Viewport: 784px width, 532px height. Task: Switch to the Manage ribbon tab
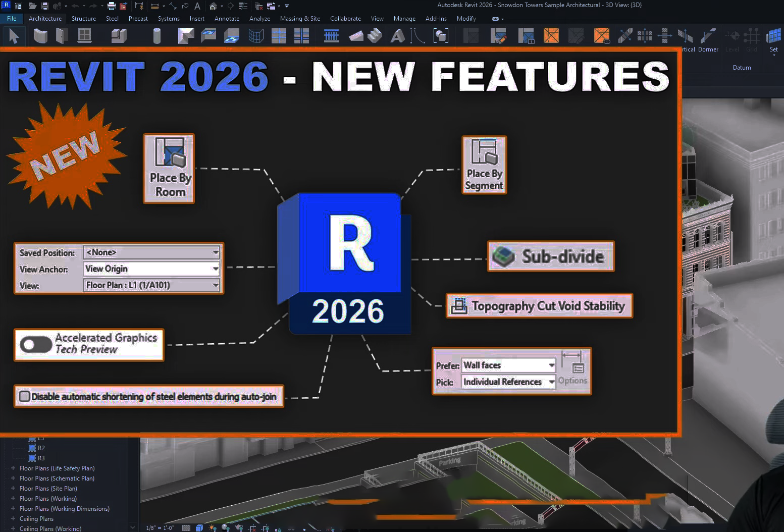404,19
